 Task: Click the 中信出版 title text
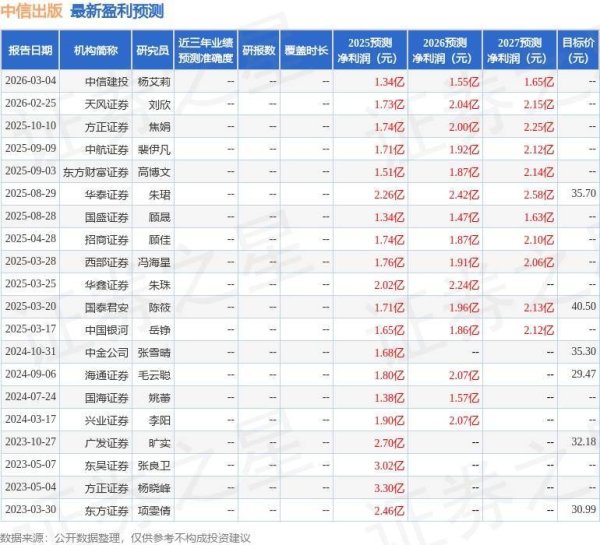click(x=31, y=11)
